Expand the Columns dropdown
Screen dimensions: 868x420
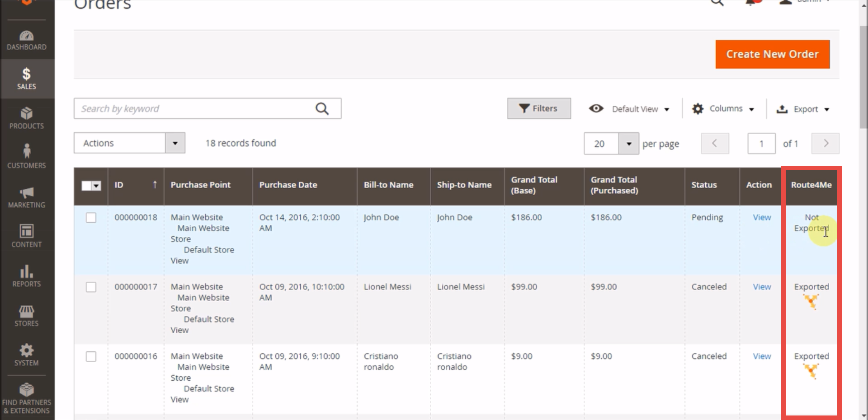723,109
